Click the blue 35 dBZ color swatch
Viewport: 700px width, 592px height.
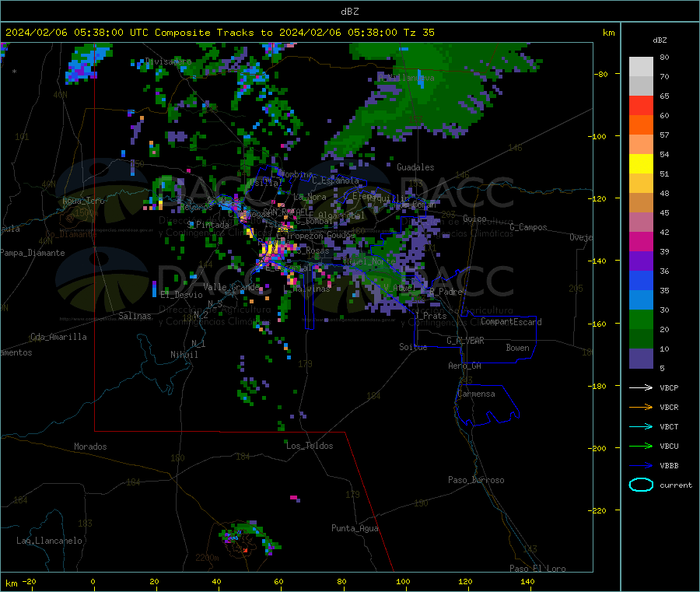click(x=641, y=280)
